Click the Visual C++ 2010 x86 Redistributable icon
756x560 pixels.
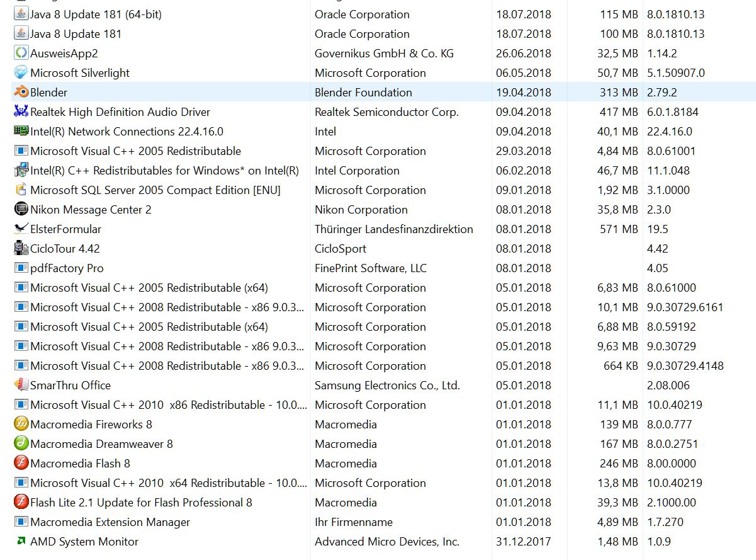coord(21,404)
